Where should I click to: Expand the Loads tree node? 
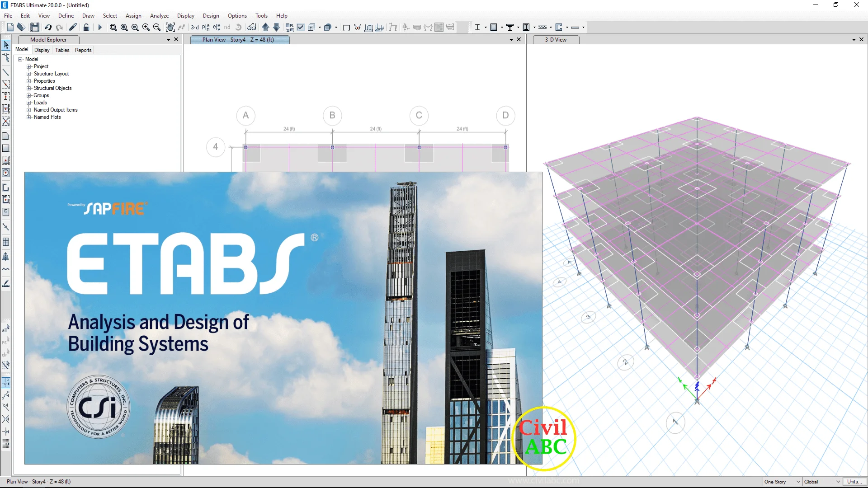29,103
